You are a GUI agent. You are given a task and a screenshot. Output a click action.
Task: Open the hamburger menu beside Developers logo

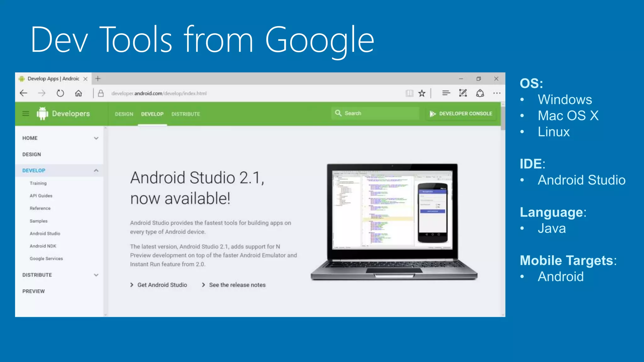click(26, 114)
